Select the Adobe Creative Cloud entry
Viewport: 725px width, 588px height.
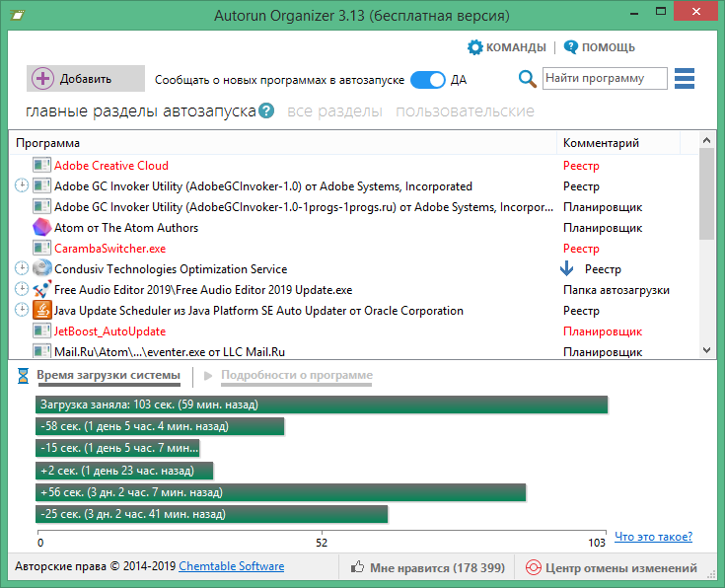click(110, 165)
